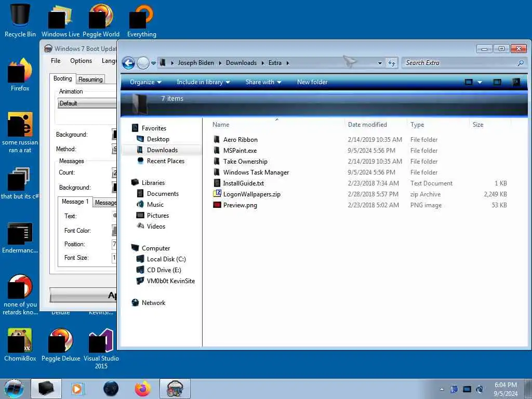Click Downloads in the breadcrumb path
This screenshot has height=399, width=532.
click(x=241, y=63)
